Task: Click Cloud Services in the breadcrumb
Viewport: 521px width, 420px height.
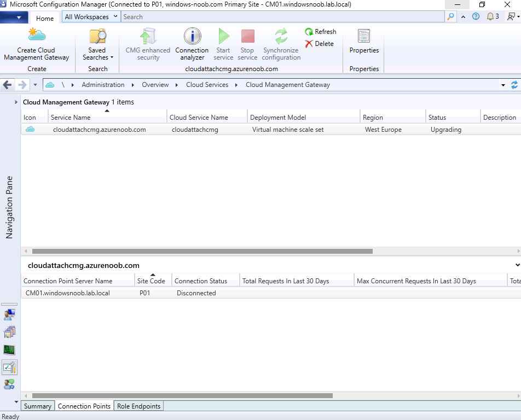Action: (x=207, y=85)
